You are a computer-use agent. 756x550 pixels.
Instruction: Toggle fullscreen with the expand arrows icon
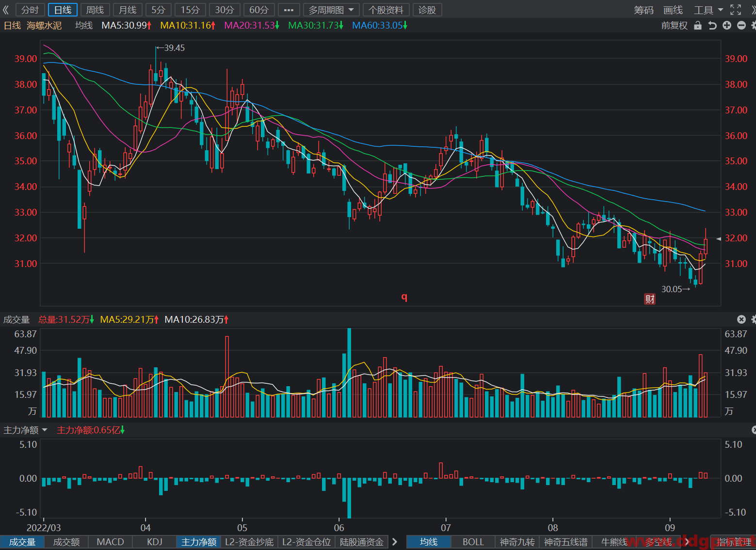pos(736,10)
